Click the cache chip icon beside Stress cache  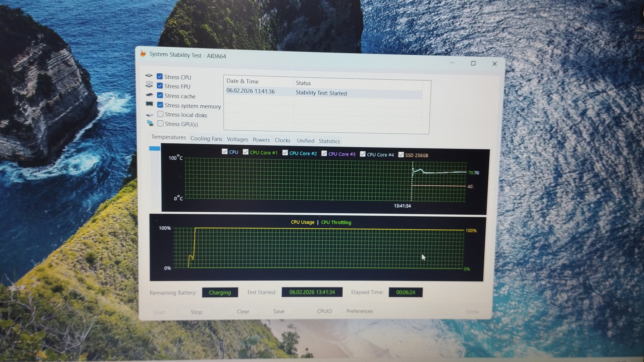150,95
